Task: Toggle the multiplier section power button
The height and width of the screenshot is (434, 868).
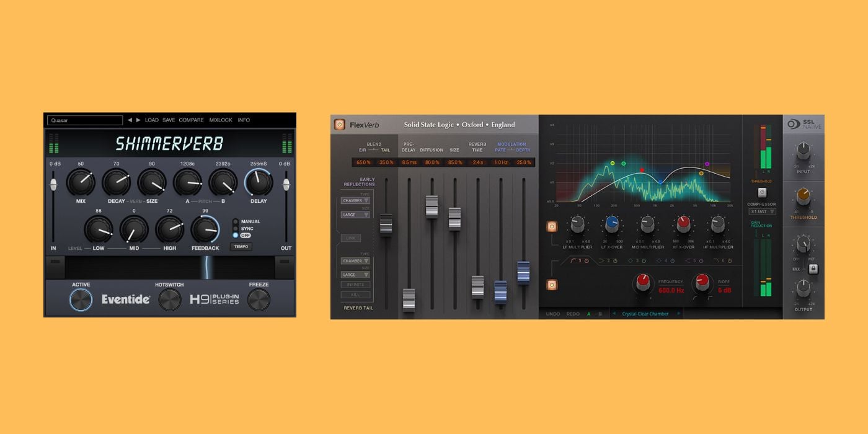Action: point(552,227)
